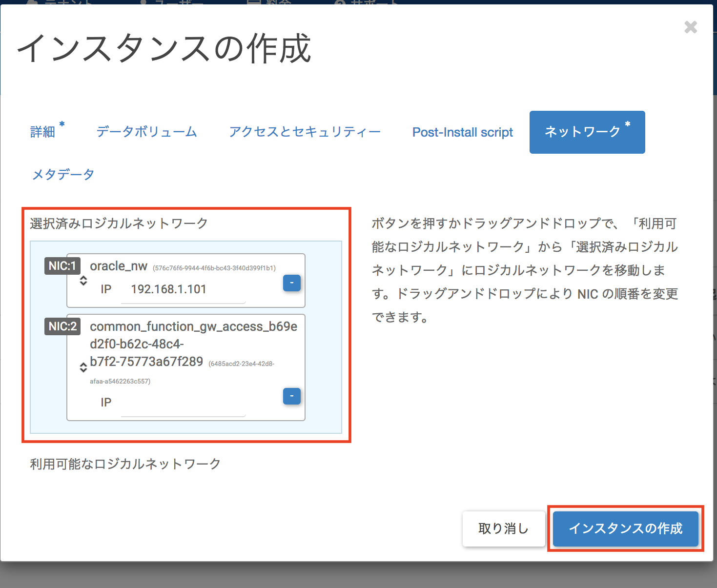Go to アクセスとセキュリティー tab

point(305,132)
